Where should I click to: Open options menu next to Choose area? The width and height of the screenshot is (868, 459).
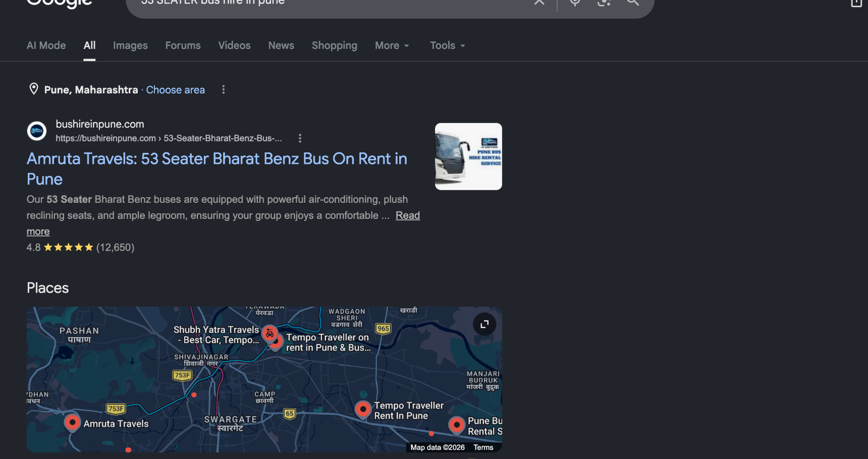(224, 90)
